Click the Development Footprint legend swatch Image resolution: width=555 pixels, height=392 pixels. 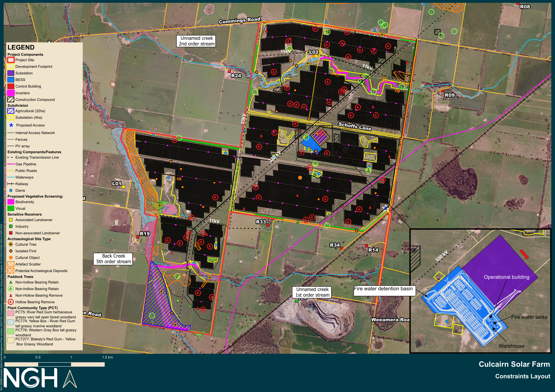[x=11, y=66]
